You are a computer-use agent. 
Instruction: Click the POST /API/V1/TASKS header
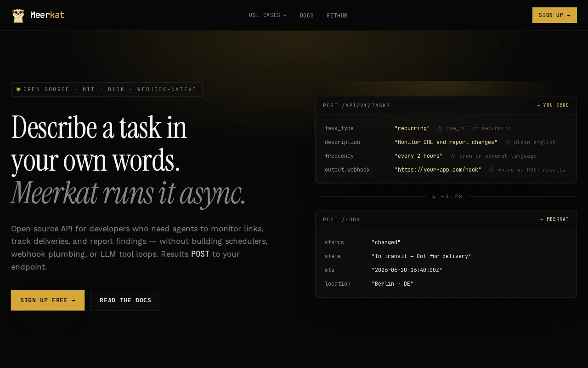(356, 105)
